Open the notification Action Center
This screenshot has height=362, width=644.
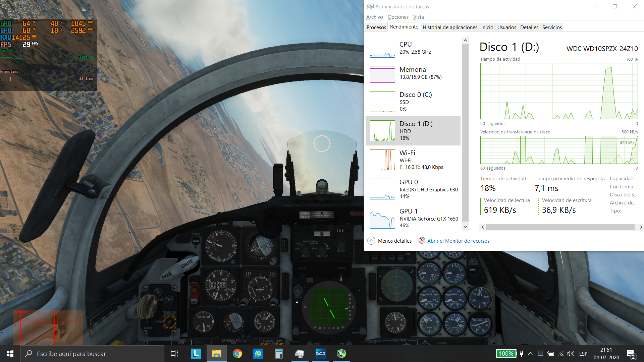631,354
